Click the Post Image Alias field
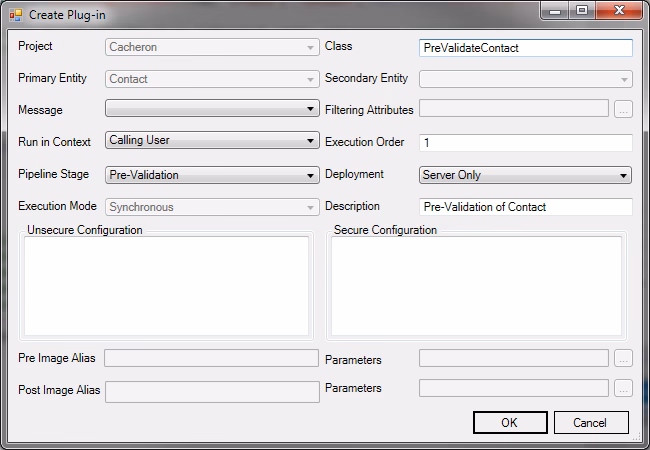The image size is (650, 450). [212, 392]
